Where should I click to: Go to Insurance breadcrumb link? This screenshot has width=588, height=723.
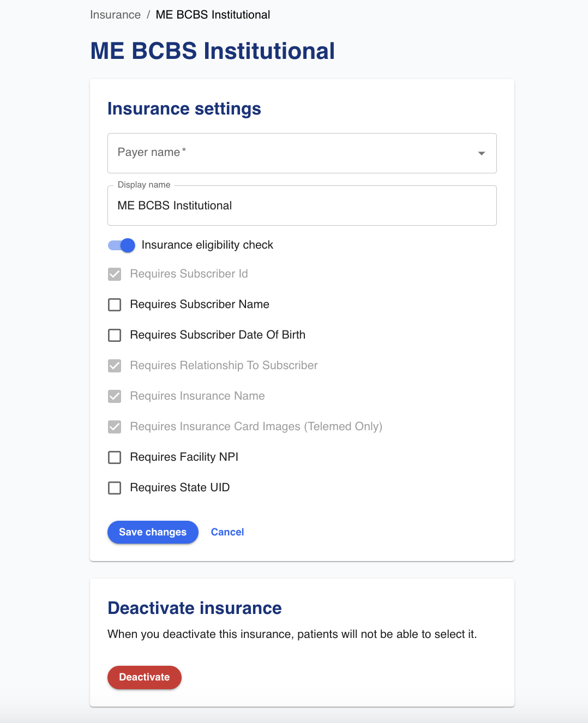pyautogui.click(x=115, y=15)
